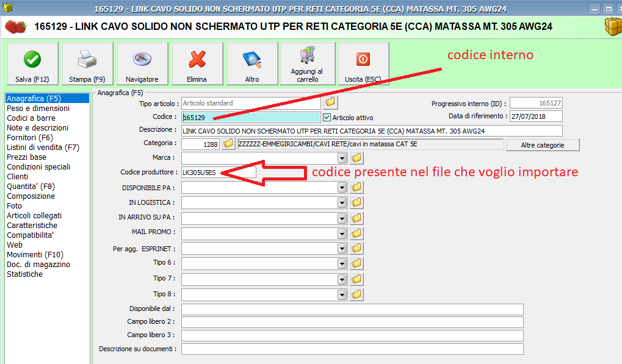Image resolution: width=622 pixels, height=364 pixels.
Task: Click the yellow boxes icon at header right
Action: pyautogui.click(x=613, y=27)
